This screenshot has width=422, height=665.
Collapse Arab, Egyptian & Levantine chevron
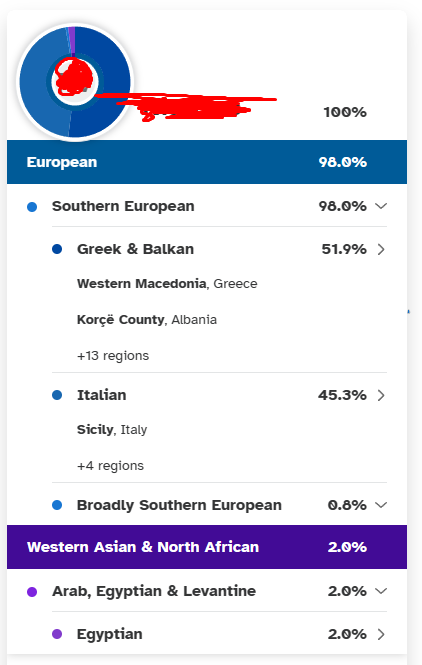(381, 591)
